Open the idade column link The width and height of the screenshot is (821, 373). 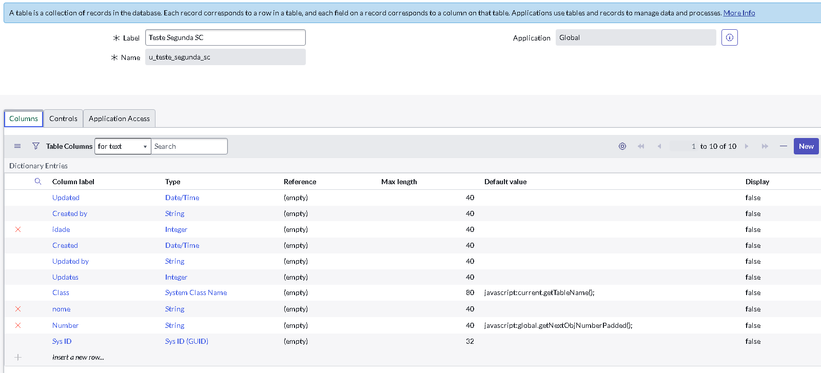pos(61,229)
